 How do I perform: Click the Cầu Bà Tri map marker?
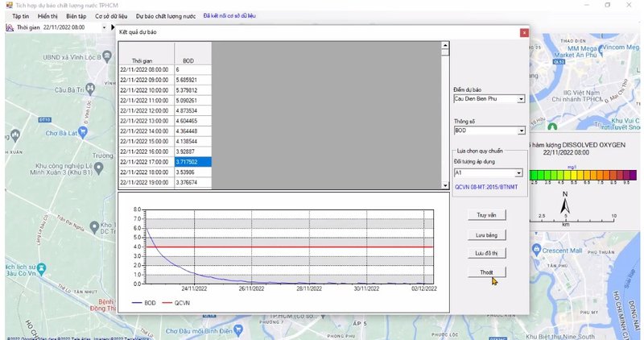pyautogui.click(x=90, y=88)
